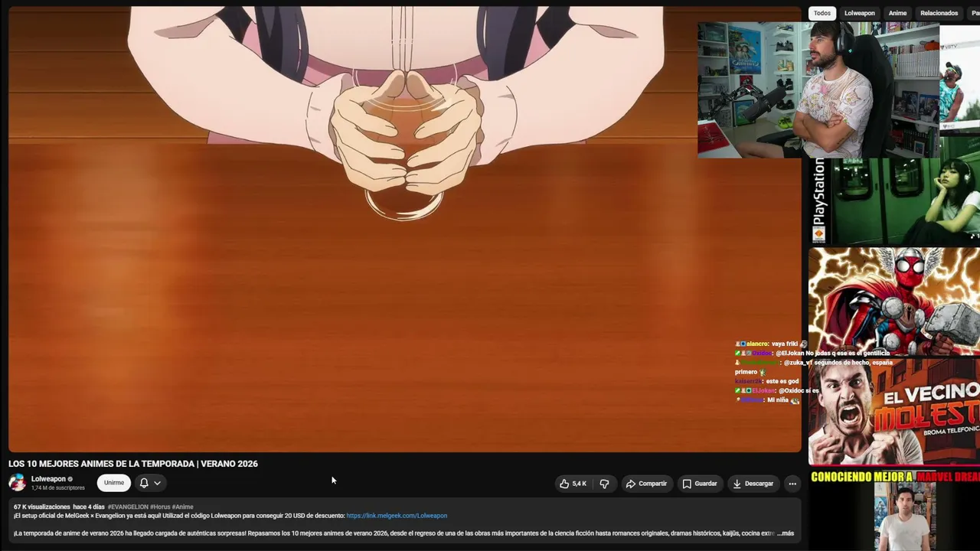Open the Spider-Man Thor recommended thumbnail

[x=894, y=302]
